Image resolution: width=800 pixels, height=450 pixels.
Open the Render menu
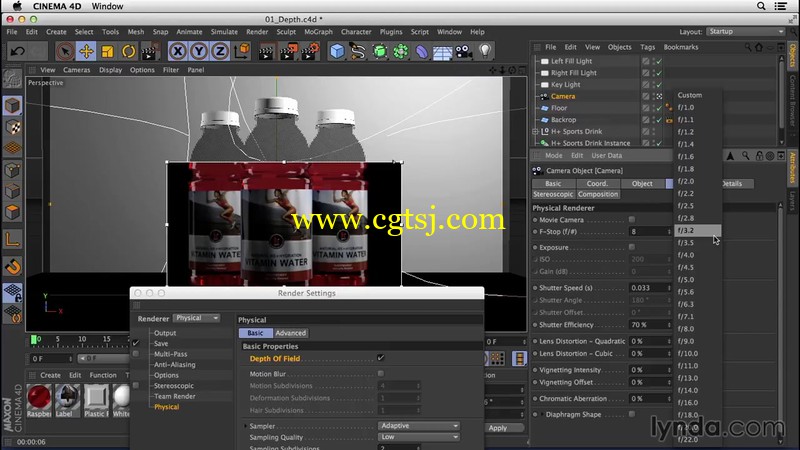257,32
